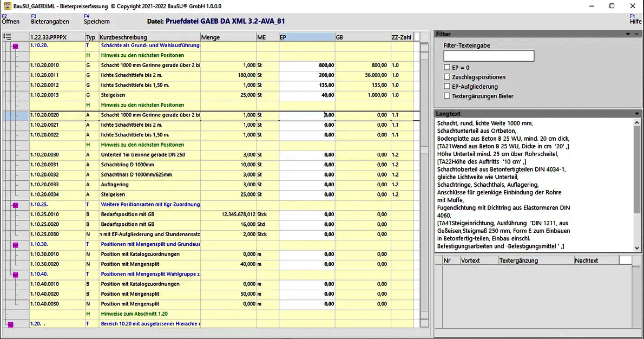Click the EP column header
This screenshot has height=339, width=644.
pos(307,37)
